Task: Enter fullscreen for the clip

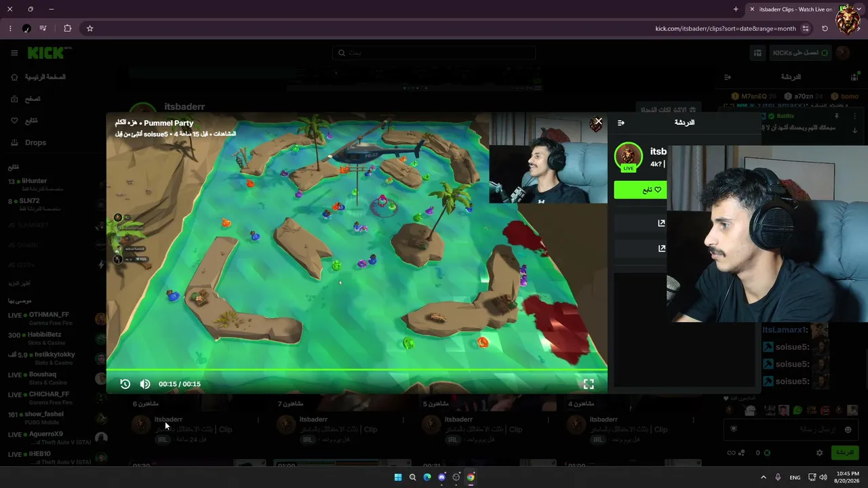Action: (589, 384)
